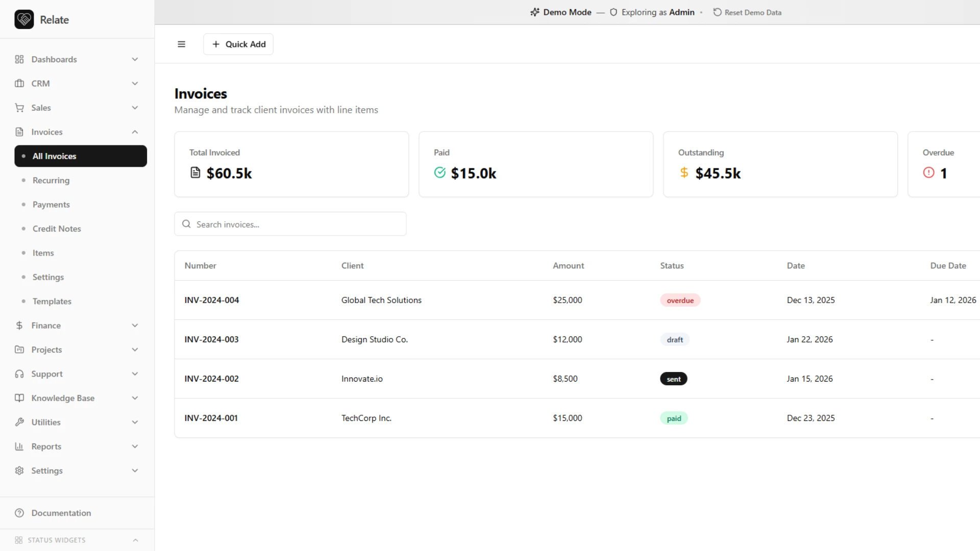The height and width of the screenshot is (551, 980).
Task: Click the CRM briefcase icon
Action: (19, 83)
